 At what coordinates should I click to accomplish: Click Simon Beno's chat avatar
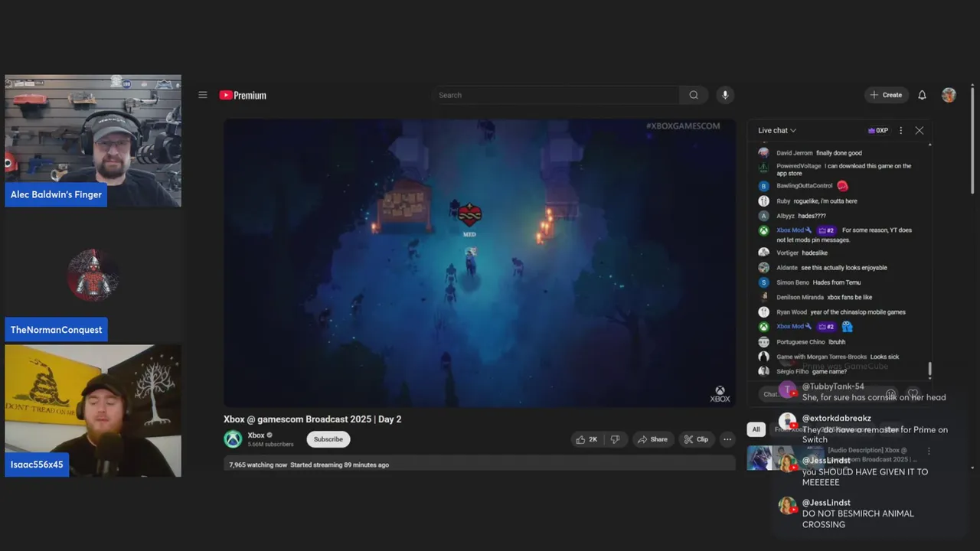(x=763, y=282)
